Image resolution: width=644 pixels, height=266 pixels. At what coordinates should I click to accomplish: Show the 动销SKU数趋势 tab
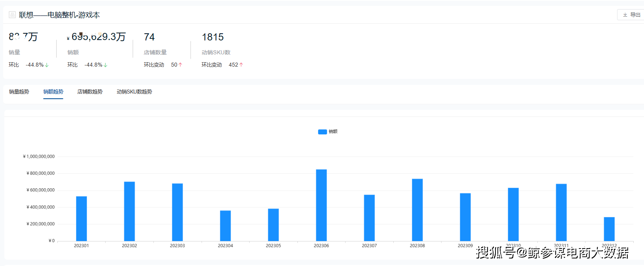tap(134, 92)
